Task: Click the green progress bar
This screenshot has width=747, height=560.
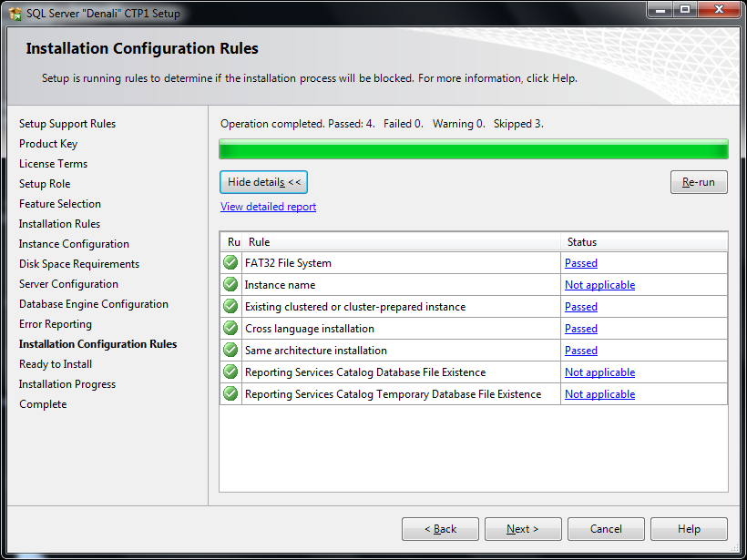Action: tap(474, 149)
